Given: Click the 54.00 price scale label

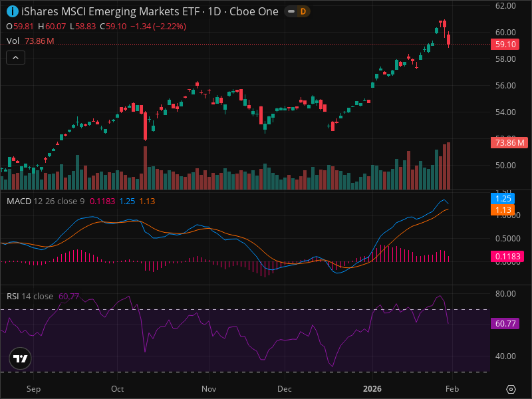Looking at the screenshot, I should click(x=505, y=112).
